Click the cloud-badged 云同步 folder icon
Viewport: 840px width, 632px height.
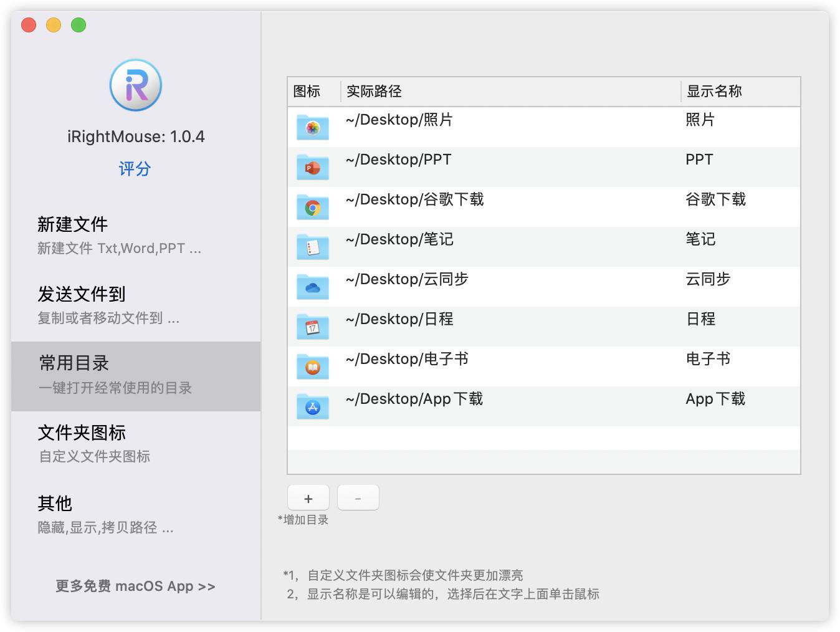pyautogui.click(x=312, y=287)
